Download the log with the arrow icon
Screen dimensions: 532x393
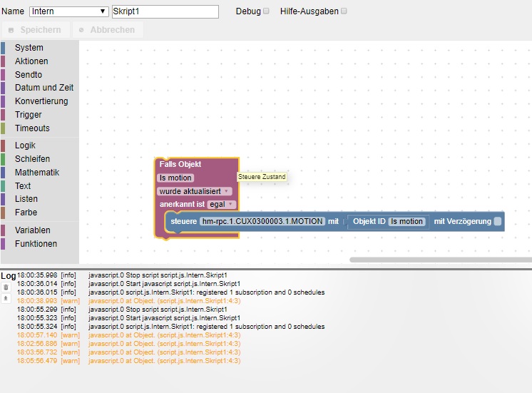coord(6,298)
